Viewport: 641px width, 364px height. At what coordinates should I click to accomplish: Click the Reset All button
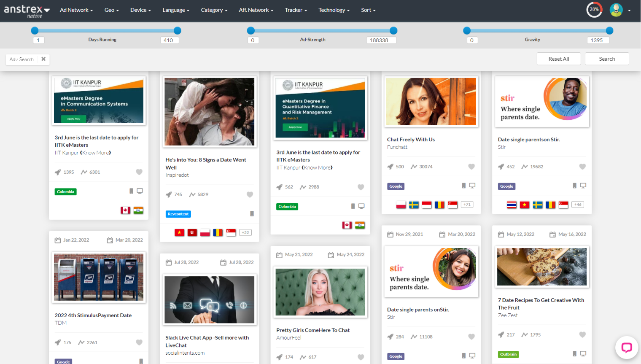point(559,59)
